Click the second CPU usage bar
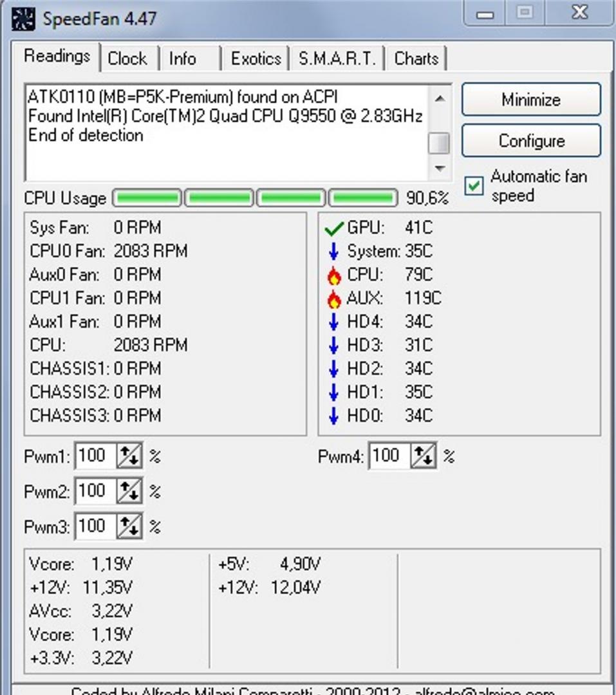616x695 pixels. (219, 198)
